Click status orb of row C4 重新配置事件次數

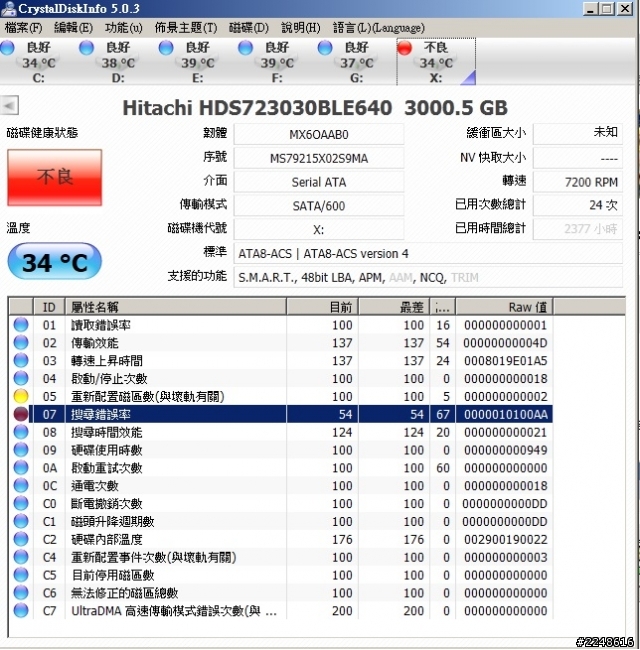(x=21, y=557)
